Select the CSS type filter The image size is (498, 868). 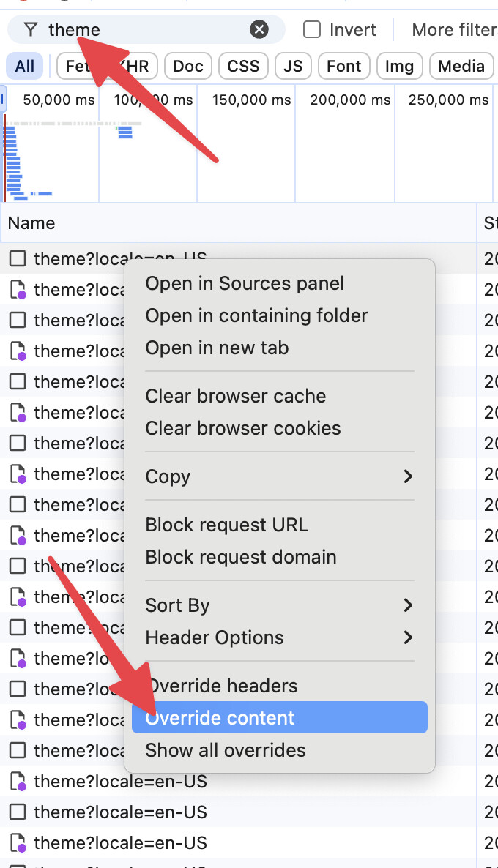click(243, 67)
